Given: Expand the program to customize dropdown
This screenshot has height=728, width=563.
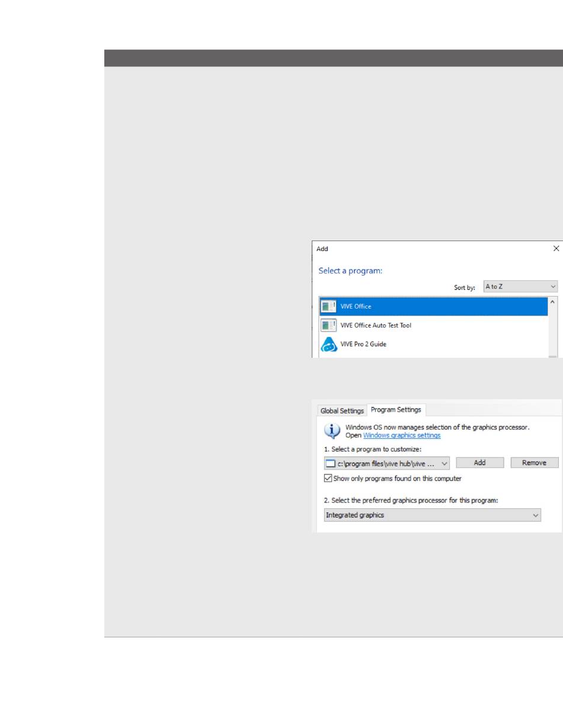Looking at the screenshot, I should point(388,463).
